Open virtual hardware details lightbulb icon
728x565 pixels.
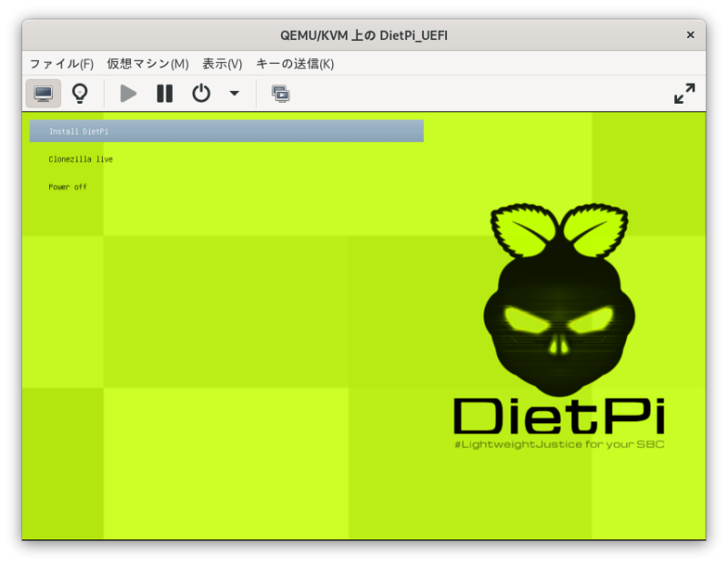(x=80, y=94)
